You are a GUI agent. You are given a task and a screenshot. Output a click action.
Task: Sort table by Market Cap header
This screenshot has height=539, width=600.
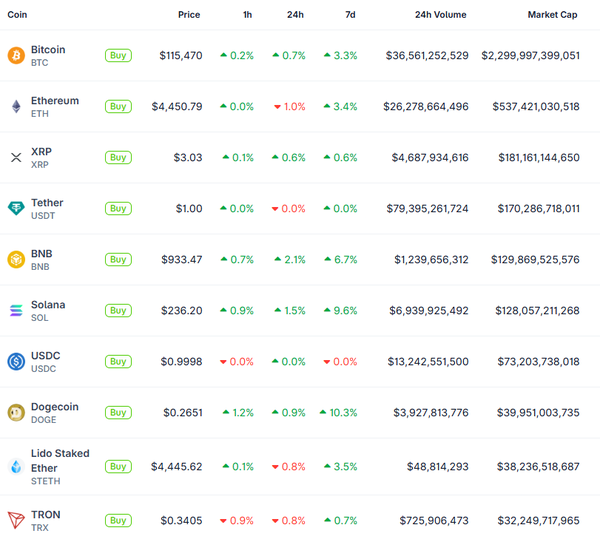(553, 15)
